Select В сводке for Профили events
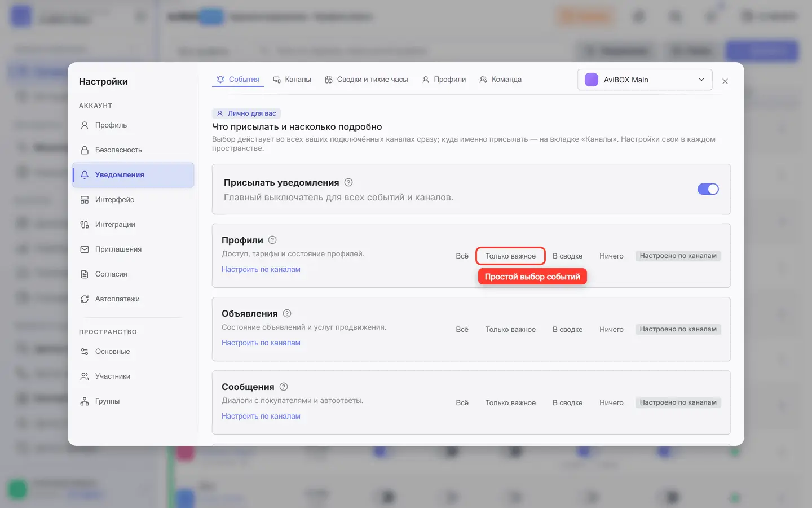Image resolution: width=812 pixels, height=508 pixels. click(x=567, y=256)
